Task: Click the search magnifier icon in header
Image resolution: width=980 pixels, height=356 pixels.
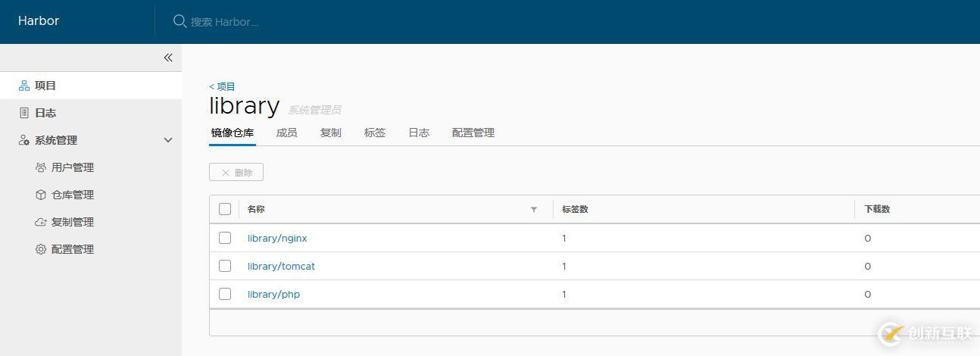Action: click(179, 21)
